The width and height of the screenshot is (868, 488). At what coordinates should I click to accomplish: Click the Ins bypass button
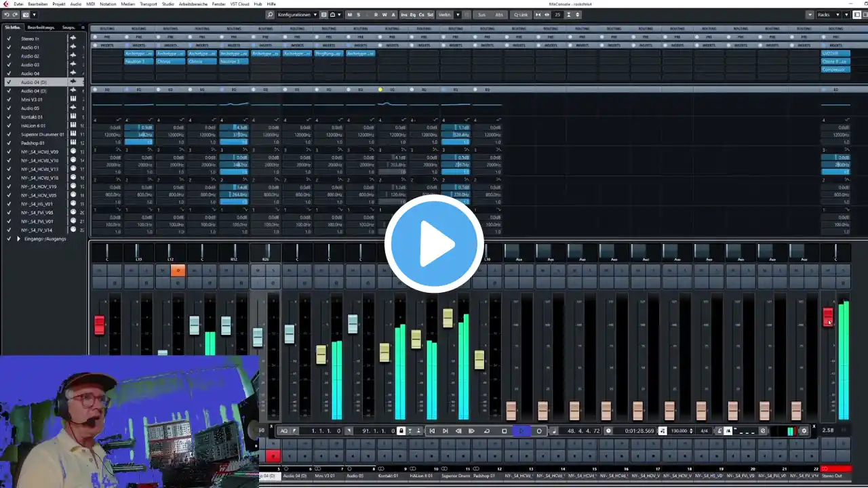pyautogui.click(x=404, y=14)
